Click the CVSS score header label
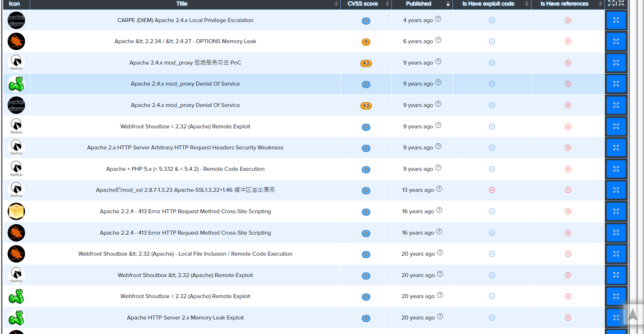 tap(363, 4)
